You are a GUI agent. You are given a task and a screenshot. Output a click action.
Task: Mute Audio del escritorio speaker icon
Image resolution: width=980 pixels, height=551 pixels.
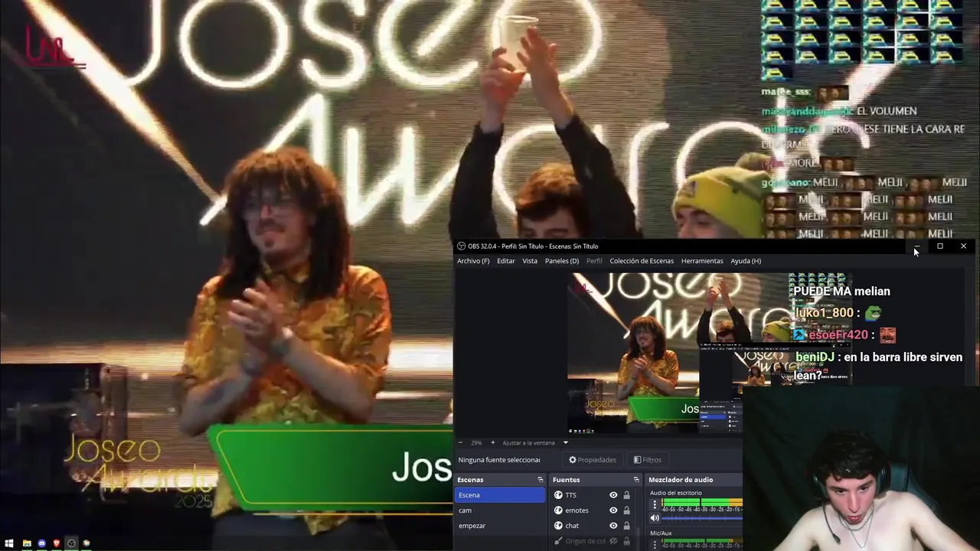(x=655, y=518)
